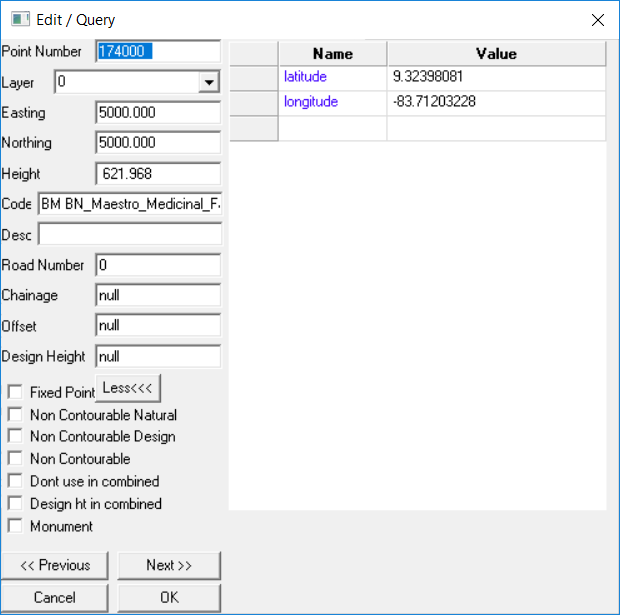The width and height of the screenshot is (620, 615).
Task: Select the Easting input field
Action: tap(157, 113)
